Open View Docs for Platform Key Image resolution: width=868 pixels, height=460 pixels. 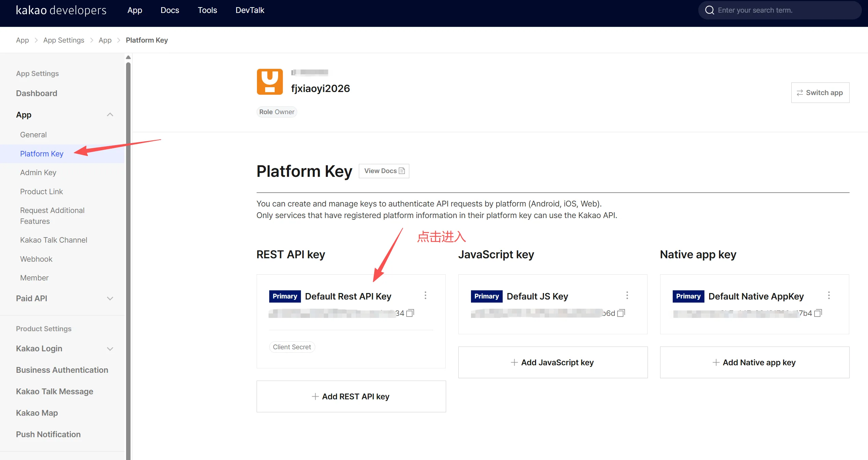pyautogui.click(x=384, y=171)
